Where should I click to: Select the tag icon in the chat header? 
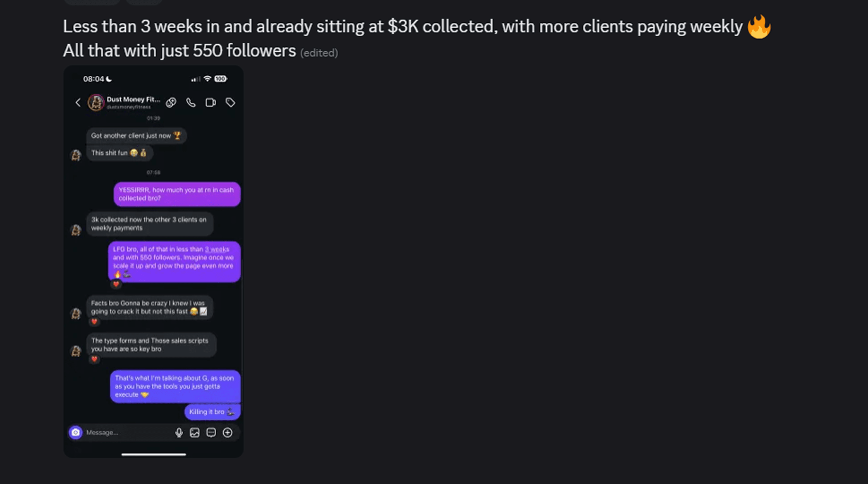[x=230, y=102]
